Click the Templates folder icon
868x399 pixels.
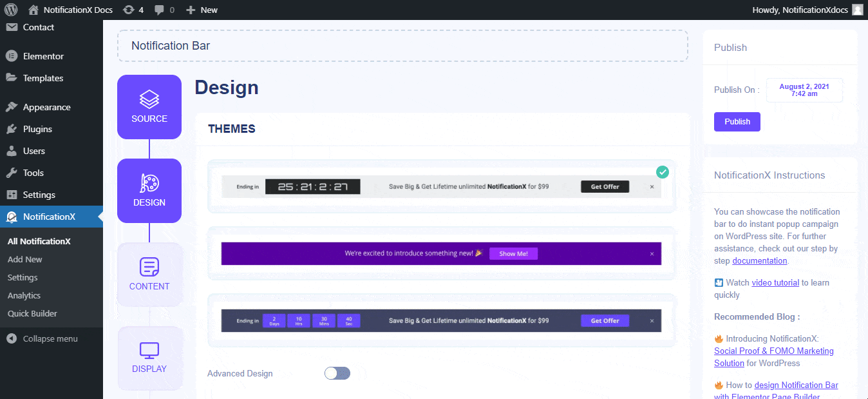click(x=12, y=78)
